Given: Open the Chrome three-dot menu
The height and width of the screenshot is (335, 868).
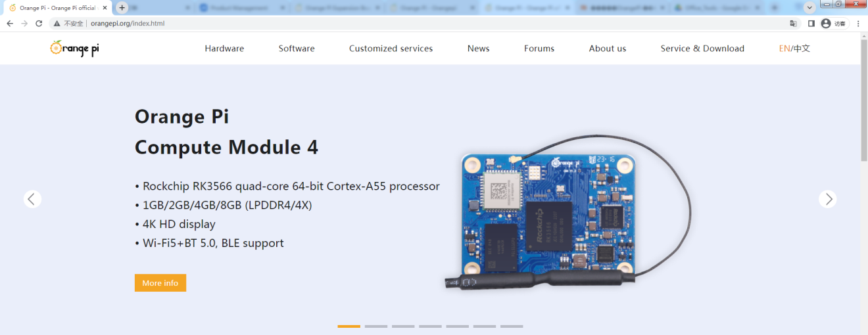Looking at the screenshot, I should point(858,24).
